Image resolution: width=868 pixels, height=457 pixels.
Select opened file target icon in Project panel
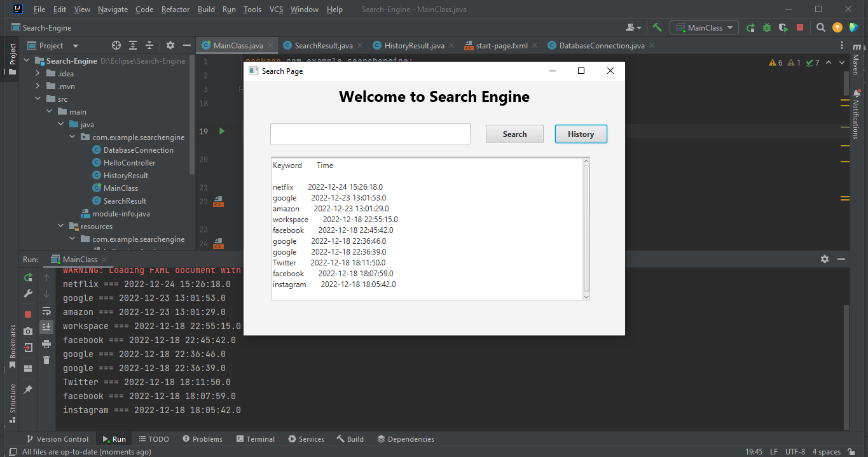pos(116,45)
